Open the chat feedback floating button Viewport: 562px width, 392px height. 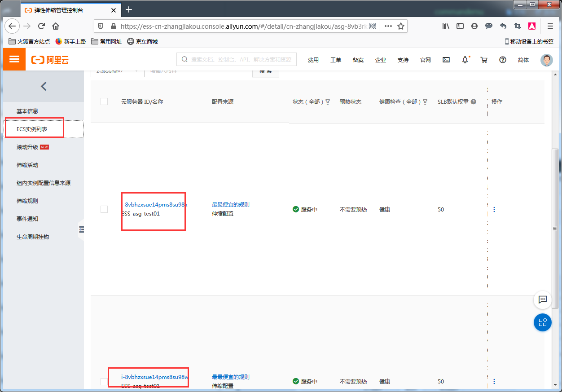542,300
